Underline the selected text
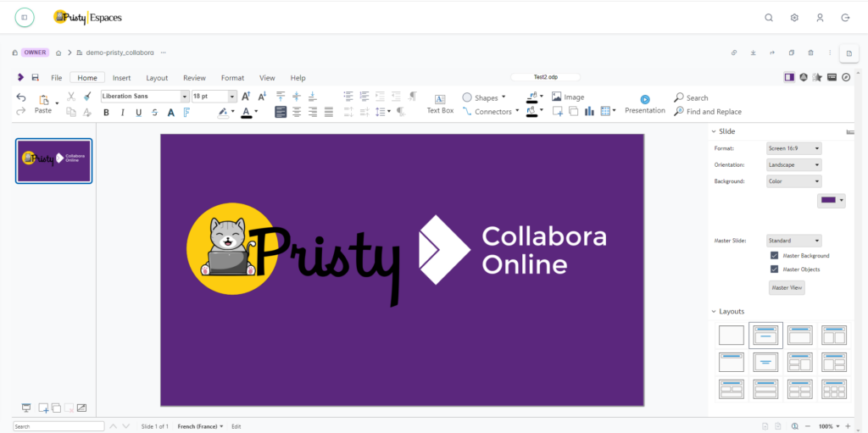Image resolution: width=868 pixels, height=433 pixels. coord(139,112)
